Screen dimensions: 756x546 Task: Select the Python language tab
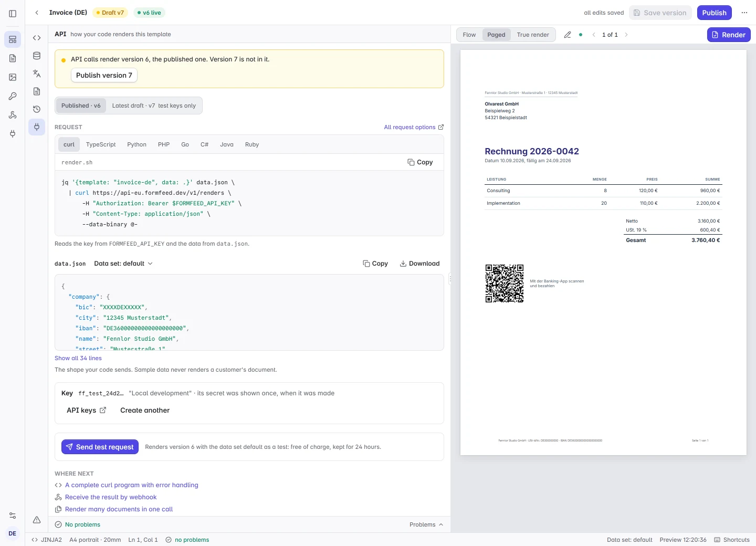[136, 144]
